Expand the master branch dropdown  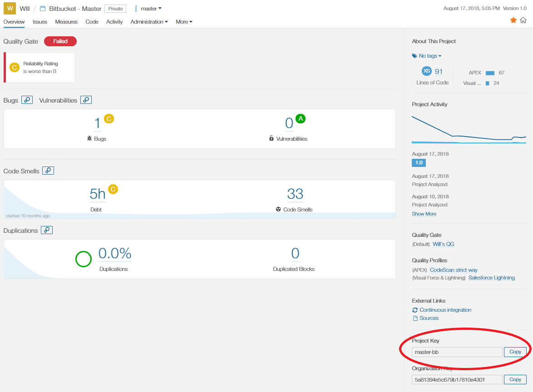tap(148, 9)
